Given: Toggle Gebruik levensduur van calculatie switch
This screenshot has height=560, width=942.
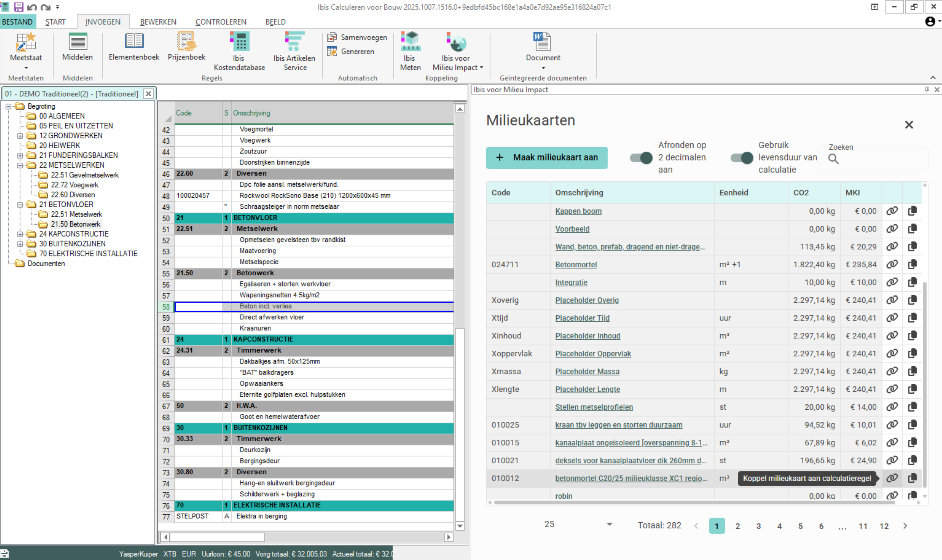Looking at the screenshot, I should click(x=742, y=157).
